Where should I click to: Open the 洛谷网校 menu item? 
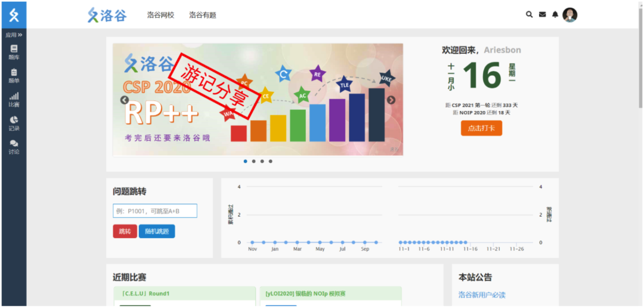click(160, 15)
